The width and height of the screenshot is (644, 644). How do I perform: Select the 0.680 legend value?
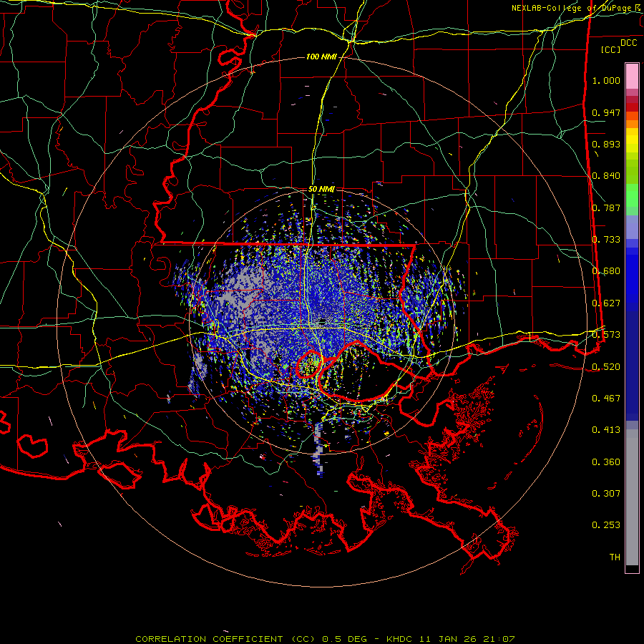[606, 271]
